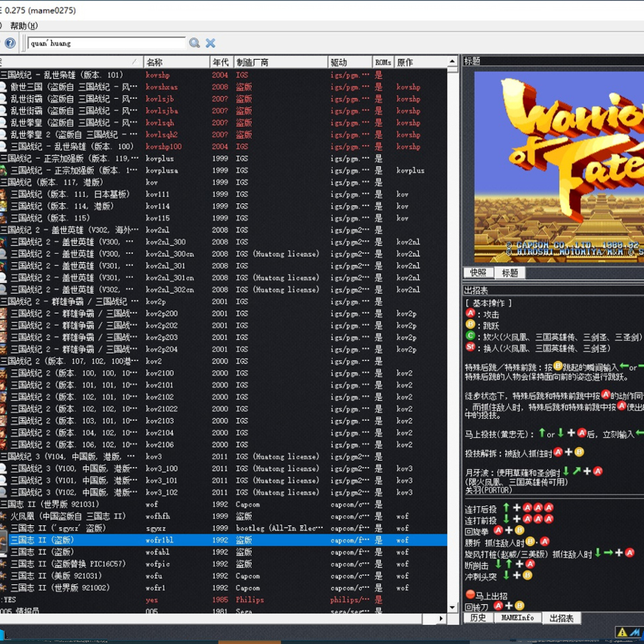Select the game named "kov115"
This screenshot has width=644, height=644.
(x=158, y=218)
